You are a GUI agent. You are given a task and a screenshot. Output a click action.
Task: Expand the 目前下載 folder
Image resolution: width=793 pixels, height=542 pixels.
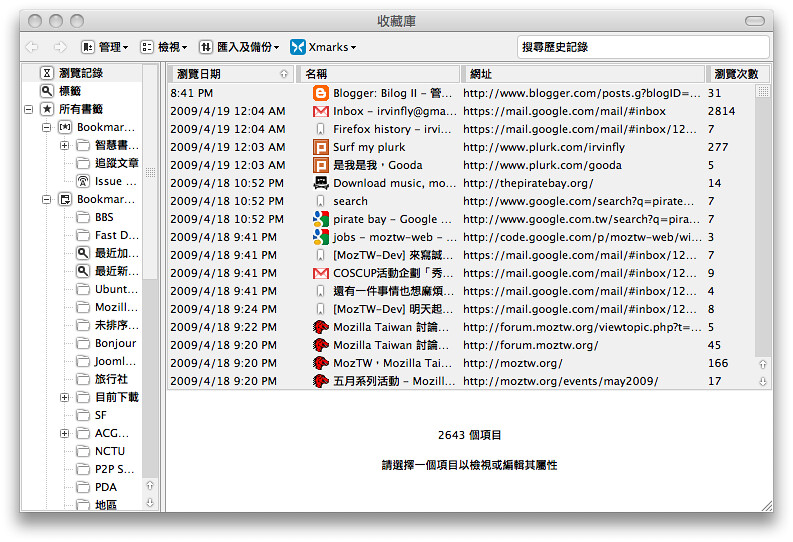pos(65,397)
